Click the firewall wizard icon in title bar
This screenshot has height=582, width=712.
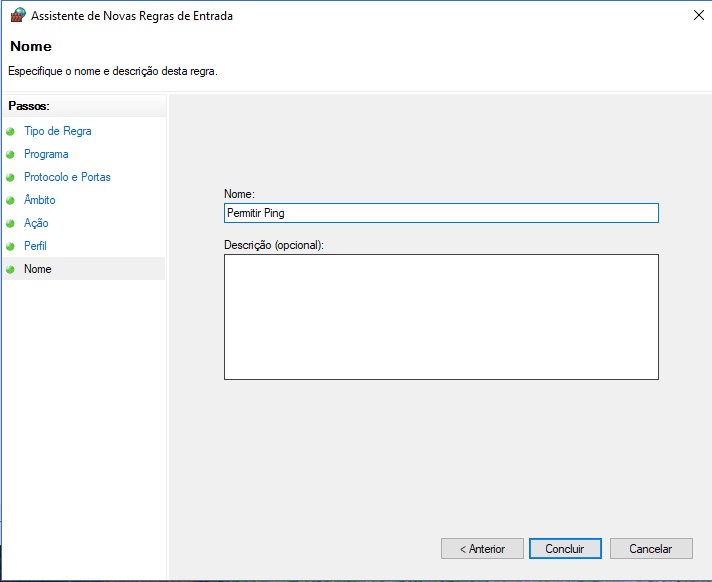[18, 15]
